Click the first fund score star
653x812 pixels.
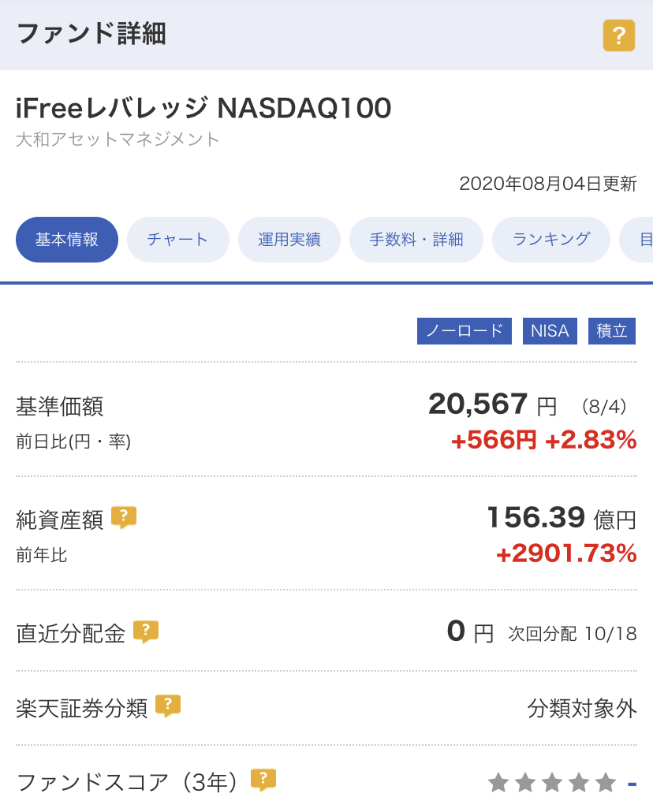point(498,783)
